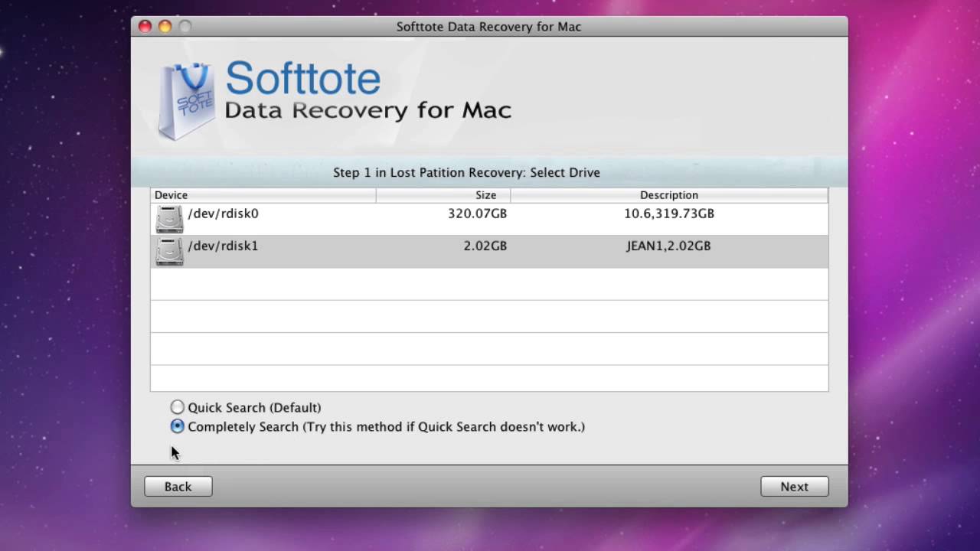This screenshot has width=980, height=551.
Task: Select the /dev/rdisk1 device name
Action: click(223, 246)
